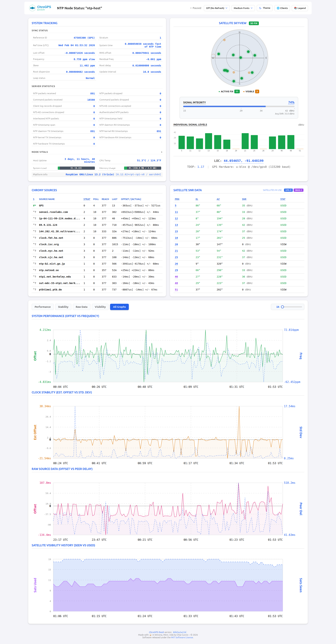Select the Raw Data tab
336x644 pixels.
tap(81, 307)
